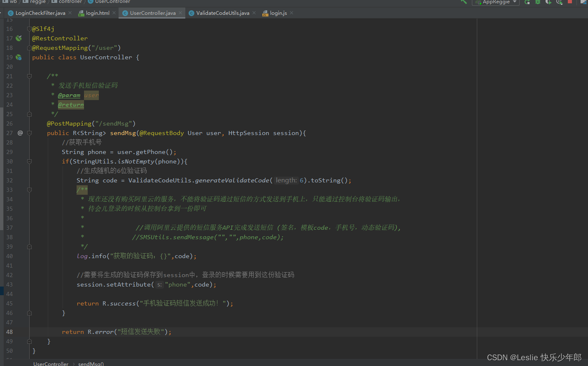Switch to the login.html tab
588x366 pixels.
[x=97, y=13]
